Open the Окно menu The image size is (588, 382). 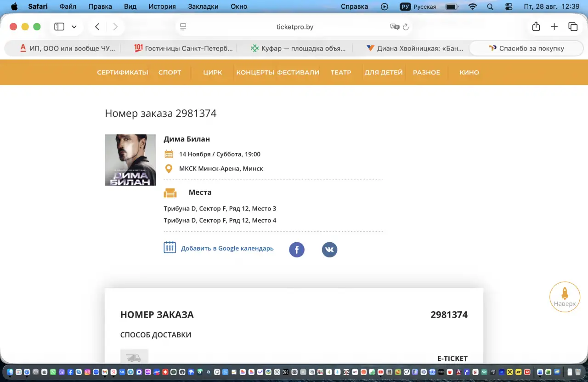238,6
